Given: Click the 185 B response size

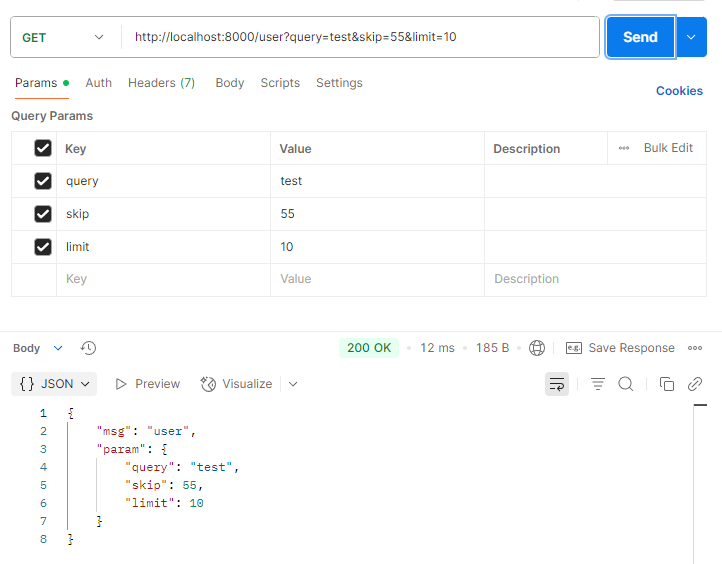Looking at the screenshot, I should pos(492,348).
